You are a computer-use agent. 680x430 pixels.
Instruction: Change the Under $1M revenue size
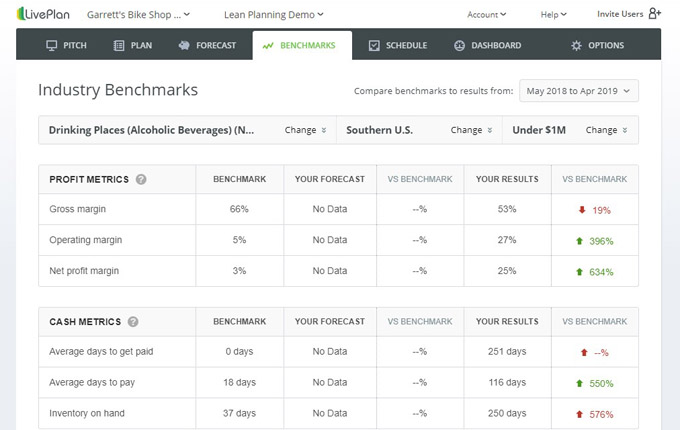(606, 130)
